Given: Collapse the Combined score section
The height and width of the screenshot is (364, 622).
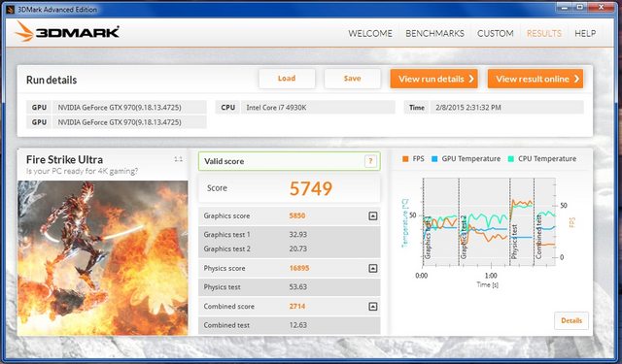Looking at the screenshot, I should [x=372, y=306].
